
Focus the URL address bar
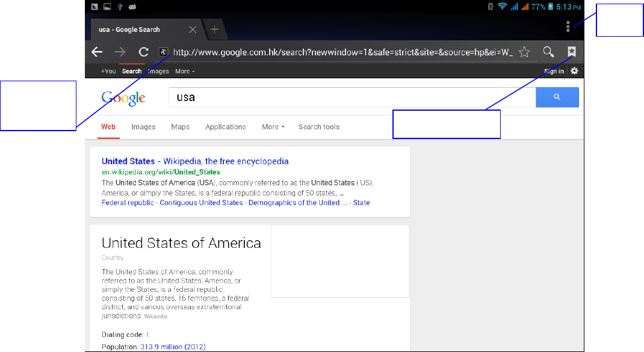coord(343,52)
